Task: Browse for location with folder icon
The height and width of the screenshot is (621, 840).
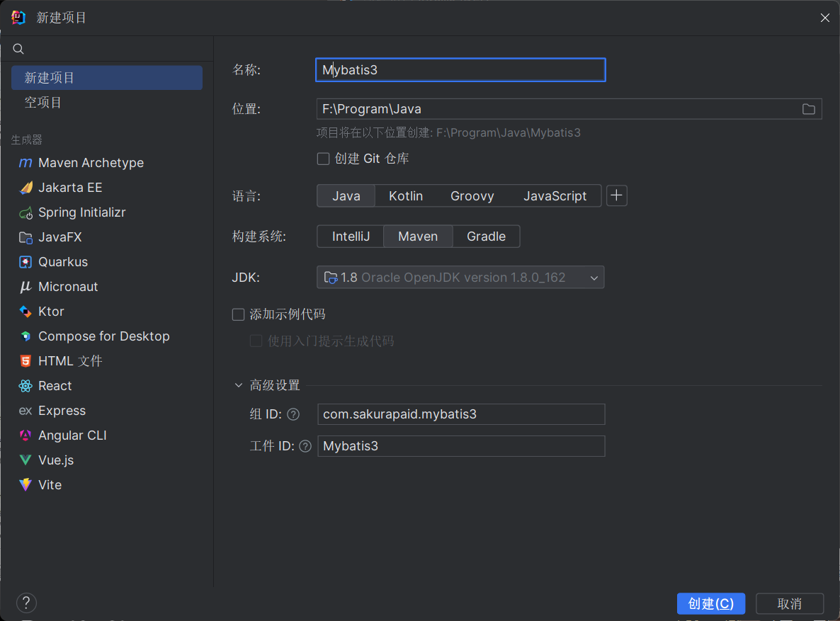Action: coord(808,109)
